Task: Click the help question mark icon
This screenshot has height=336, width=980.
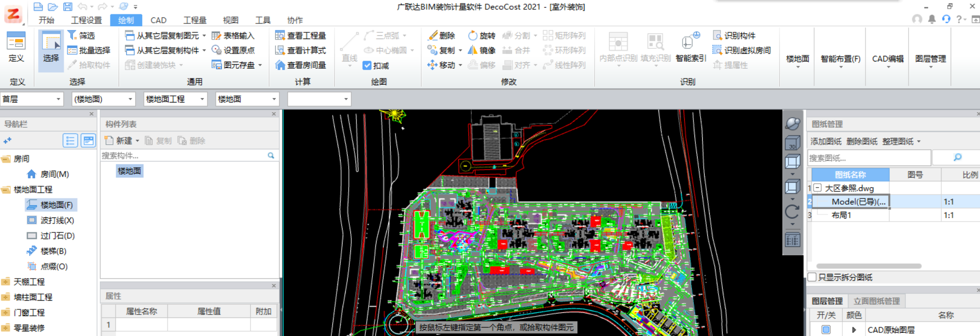Action: pos(958,19)
